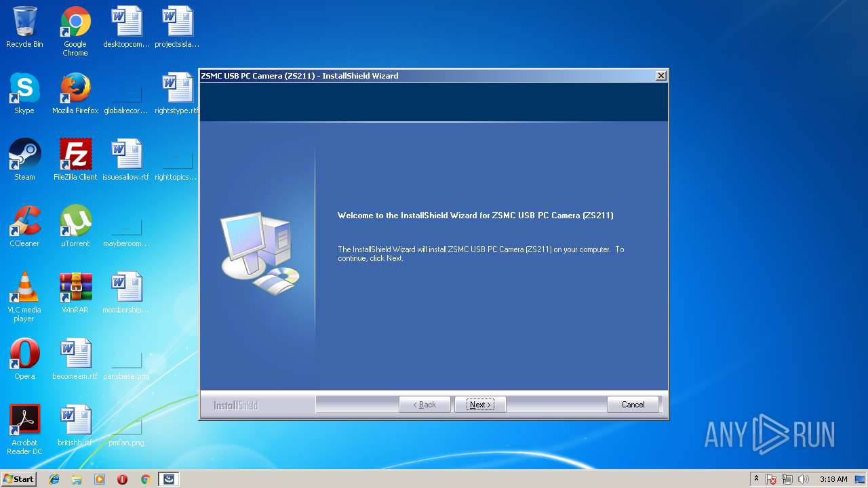The width and height of the screenshot is (868, 488).
Task: Cancel the ZSMC camera installation
Action: point(633,405)
